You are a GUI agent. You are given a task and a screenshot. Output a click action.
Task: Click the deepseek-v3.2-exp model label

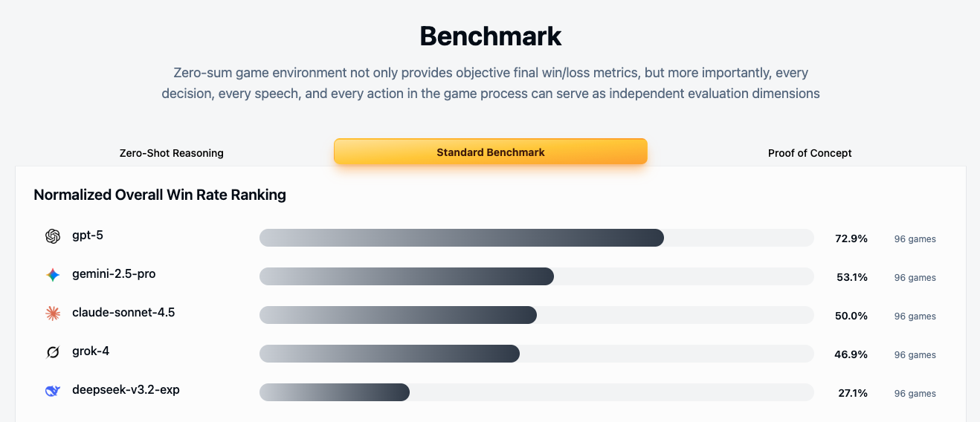(x=126, y=390)
